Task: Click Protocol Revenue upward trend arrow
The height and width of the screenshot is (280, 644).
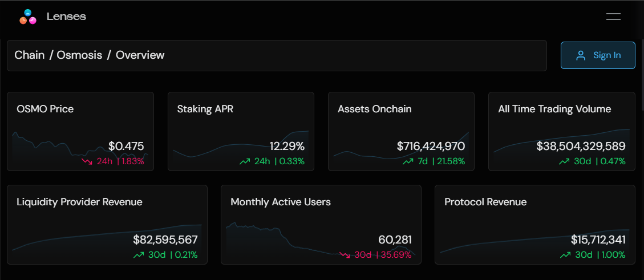Action: 565,255
